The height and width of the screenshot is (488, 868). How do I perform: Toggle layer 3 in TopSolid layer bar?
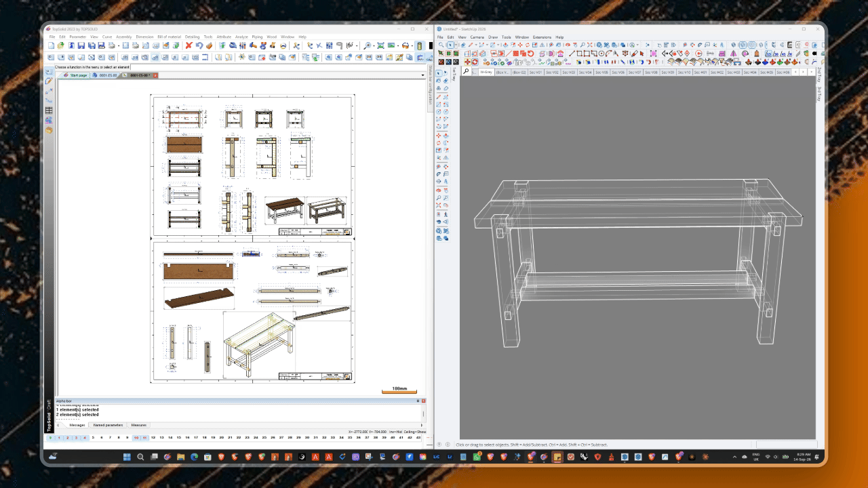click(x=76, y=438)
